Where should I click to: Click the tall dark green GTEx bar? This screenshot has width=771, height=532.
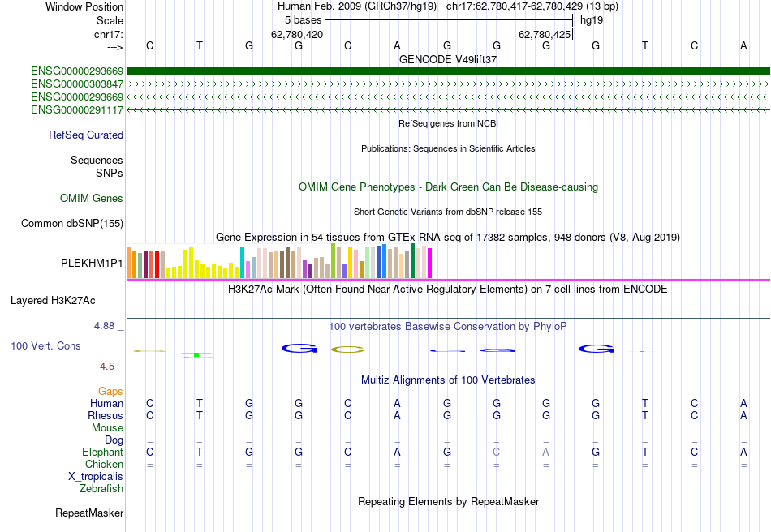pyautogui.click(x=412, y=261)
